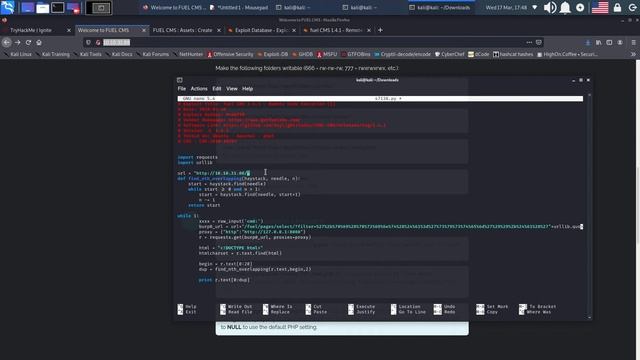Click the url = "http://10.10.31.86/ line in nano
The height and width of the screenshot is (360, 640).
(213, 173)
